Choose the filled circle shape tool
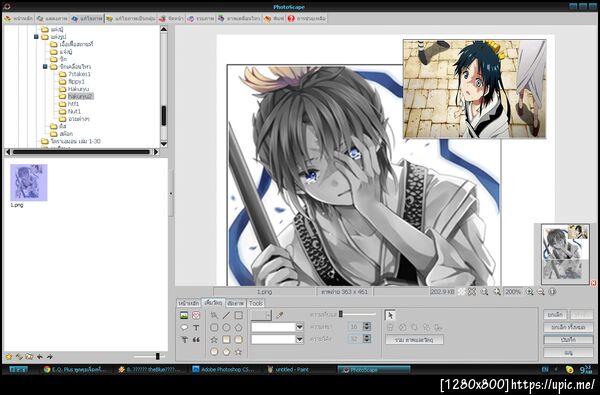600x395 pixels. pos(214,351)
